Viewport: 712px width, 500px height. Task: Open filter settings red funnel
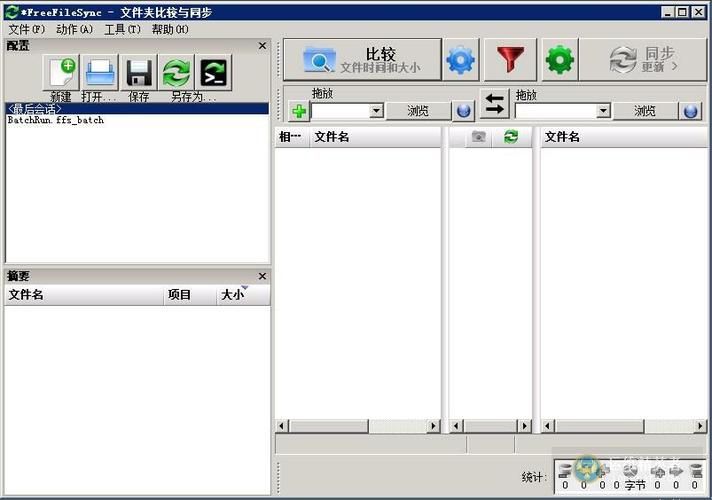510,60
